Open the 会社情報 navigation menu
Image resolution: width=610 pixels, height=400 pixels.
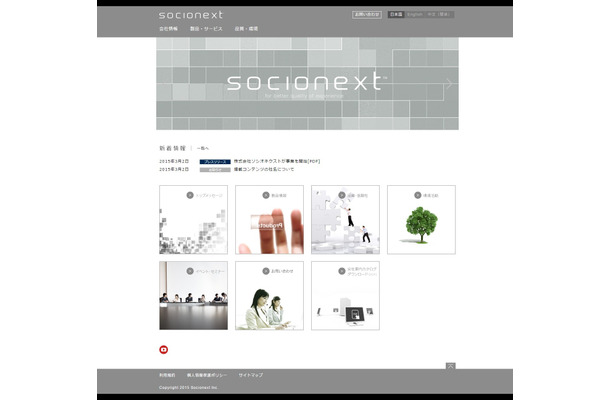[168, 29]
